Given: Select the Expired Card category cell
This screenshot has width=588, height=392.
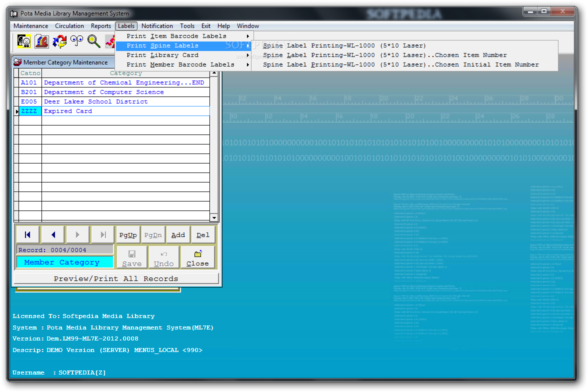Looking at the screenshot, I should (125, 111).
